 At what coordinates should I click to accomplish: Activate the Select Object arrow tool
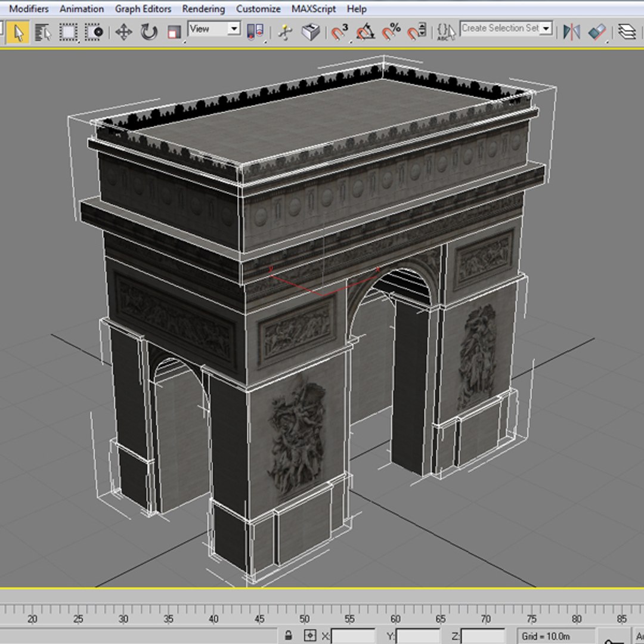pyautogui.click(x=18, y=32)
